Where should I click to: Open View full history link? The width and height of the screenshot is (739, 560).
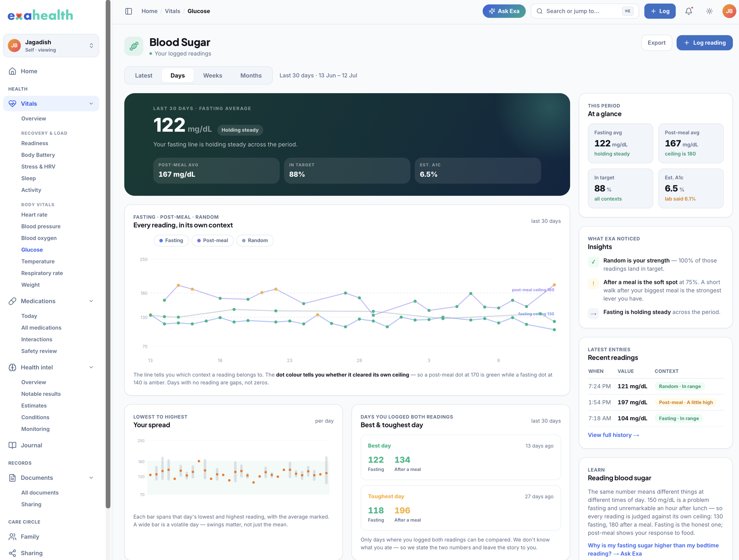(x=613, y=435)
